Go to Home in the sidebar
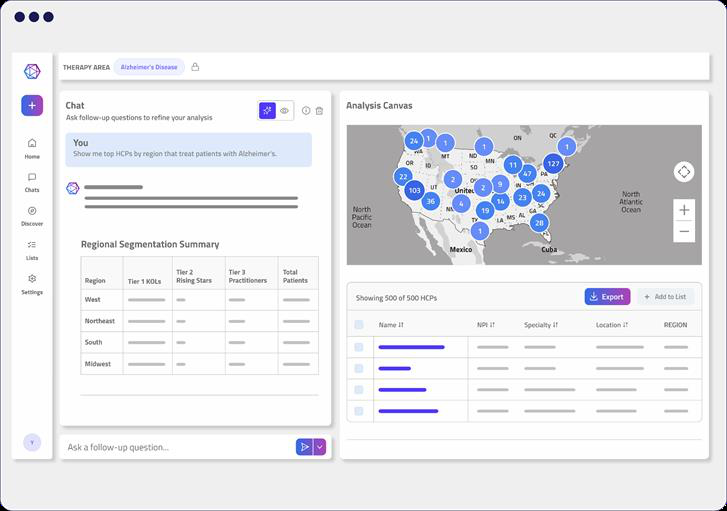 click(x=32, y=148)
